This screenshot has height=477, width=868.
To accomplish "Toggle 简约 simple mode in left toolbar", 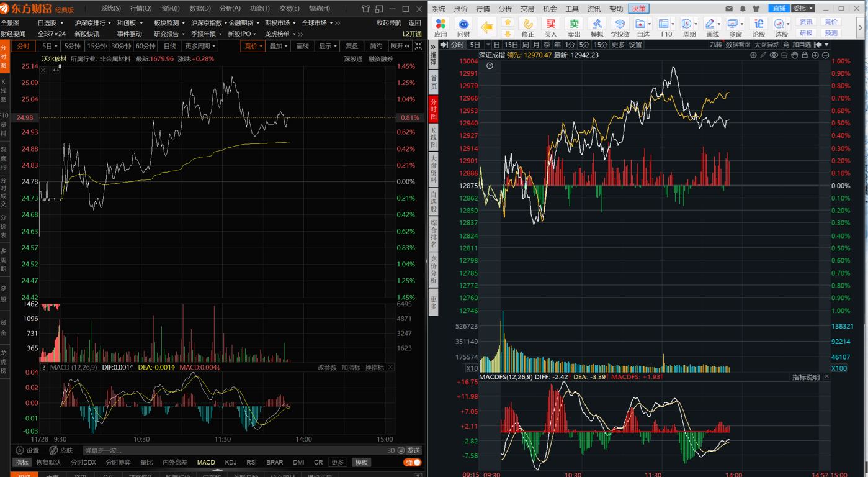I will (376, 46).
